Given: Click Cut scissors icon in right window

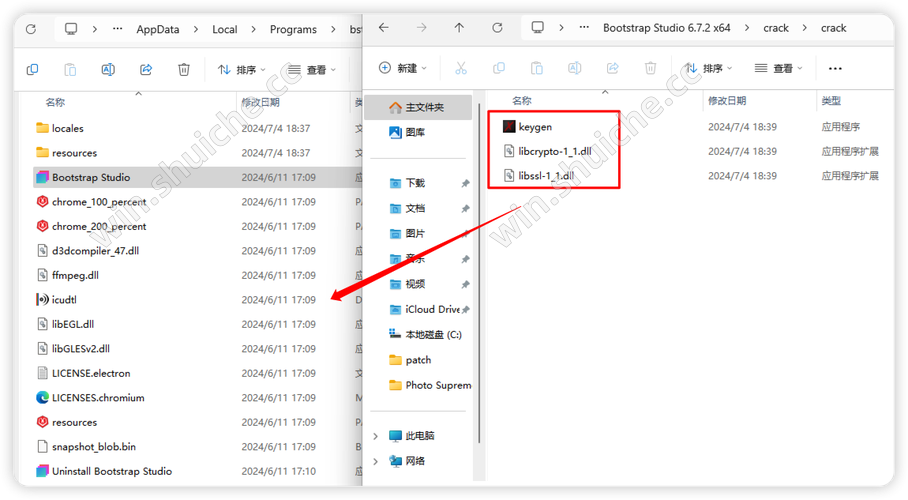Looking at the screenshot, I should (461, 68).
